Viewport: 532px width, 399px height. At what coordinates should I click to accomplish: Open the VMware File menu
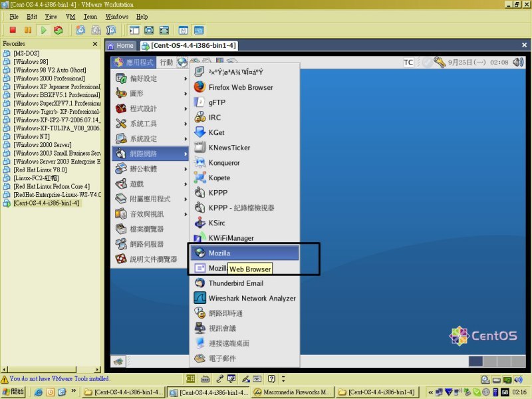click(x=14, y=17)
